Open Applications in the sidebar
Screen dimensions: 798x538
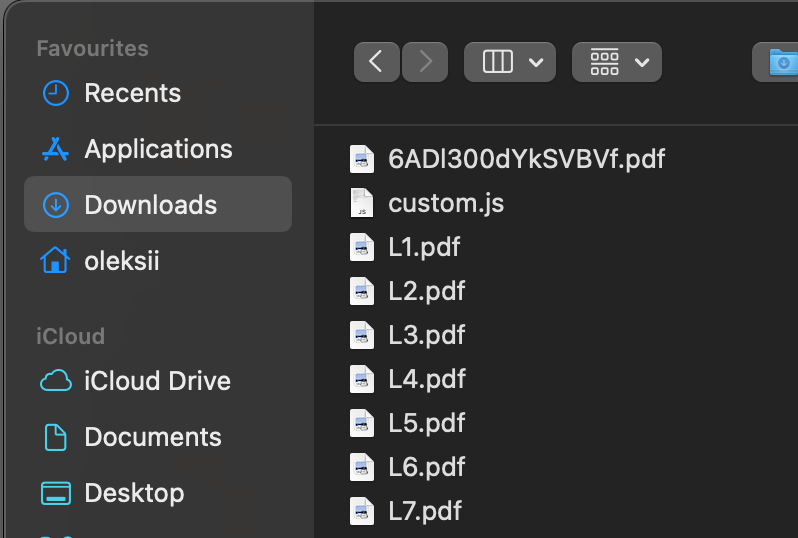(x=158, y=149)
